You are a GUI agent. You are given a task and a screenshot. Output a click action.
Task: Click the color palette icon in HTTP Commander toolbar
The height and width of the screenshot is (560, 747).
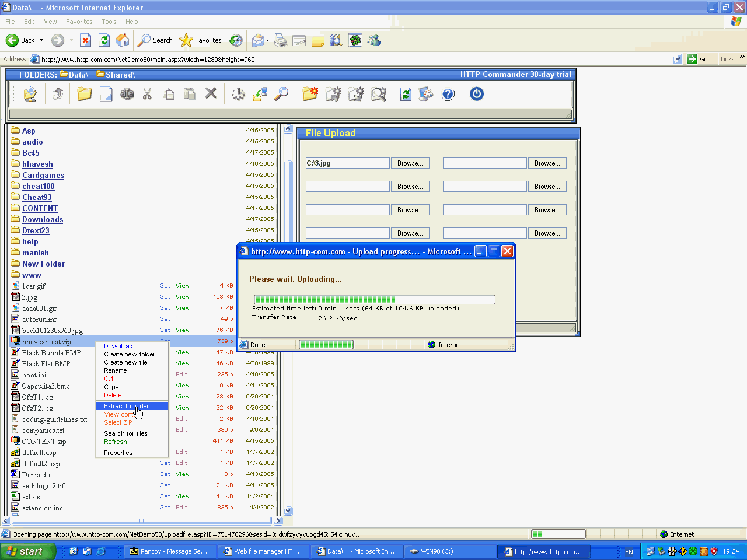[x=426, y=94]
